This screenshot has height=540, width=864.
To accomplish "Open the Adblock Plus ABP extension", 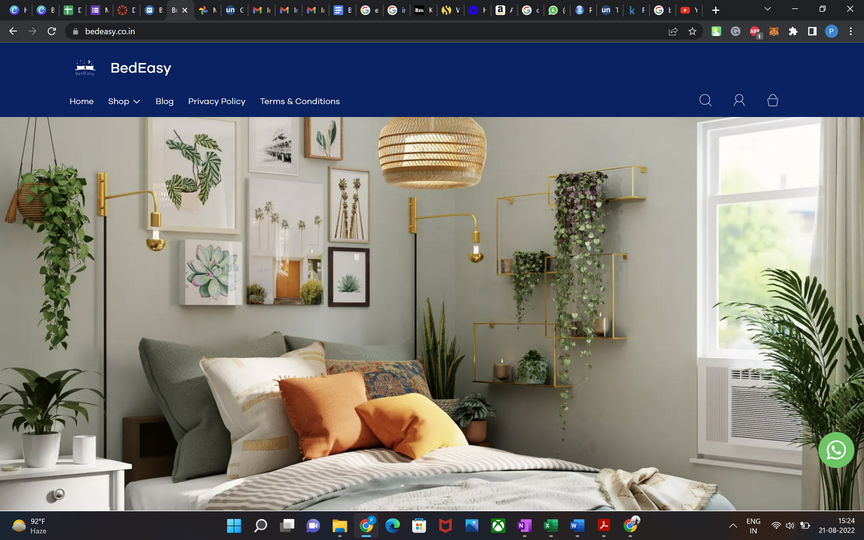I will coord(755,31).
